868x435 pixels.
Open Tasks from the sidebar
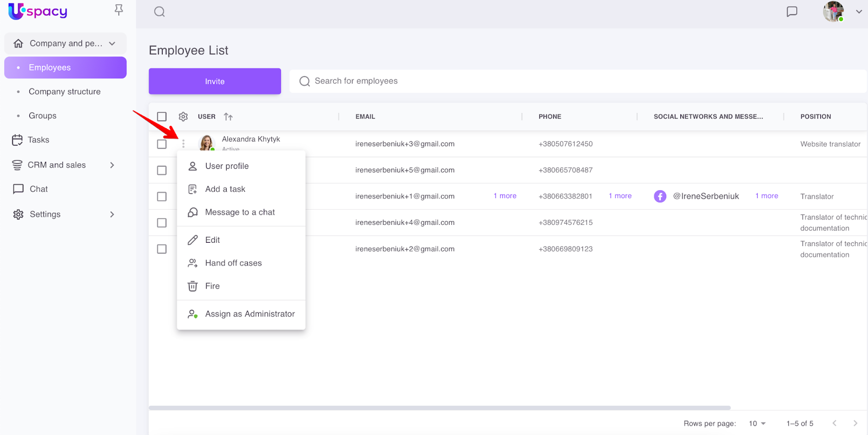(x=38, y=140)
